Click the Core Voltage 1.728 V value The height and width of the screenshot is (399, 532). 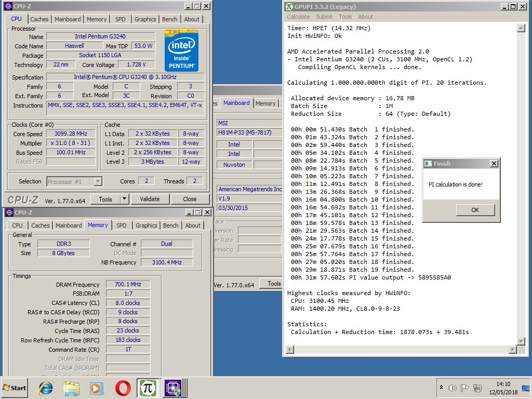[137, 64]
